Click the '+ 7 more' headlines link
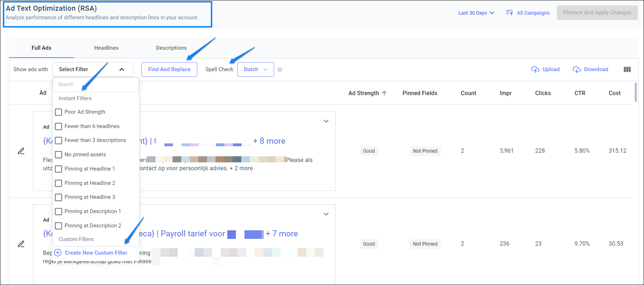The width and height of the screenshot is (644, 285). coord(282,234)
